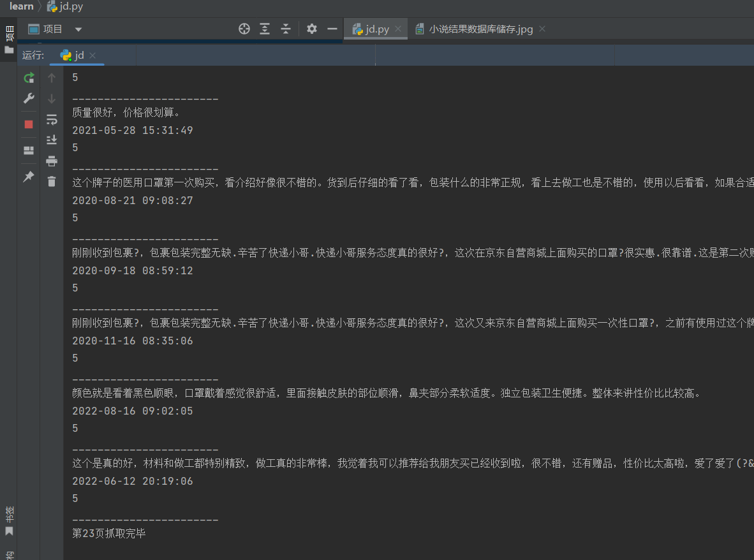Pin the jd run tab

coord(29,177)
